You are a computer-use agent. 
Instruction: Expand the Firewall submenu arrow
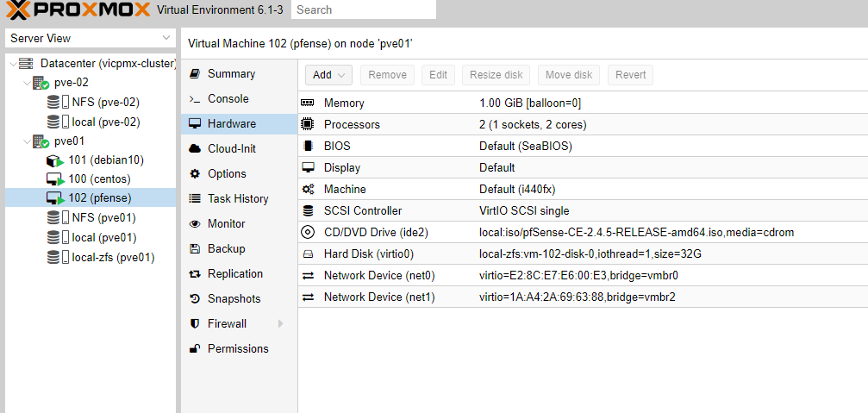281,324
